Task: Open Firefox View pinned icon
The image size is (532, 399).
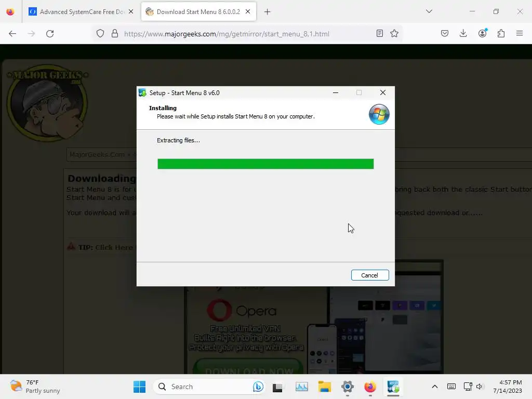Action: [10, 12]
